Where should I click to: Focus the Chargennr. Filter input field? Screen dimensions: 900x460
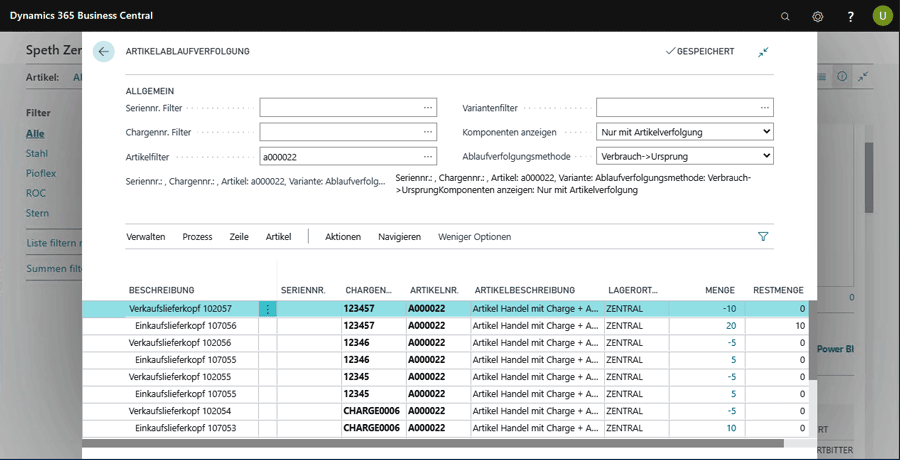[x=348, y=132]
